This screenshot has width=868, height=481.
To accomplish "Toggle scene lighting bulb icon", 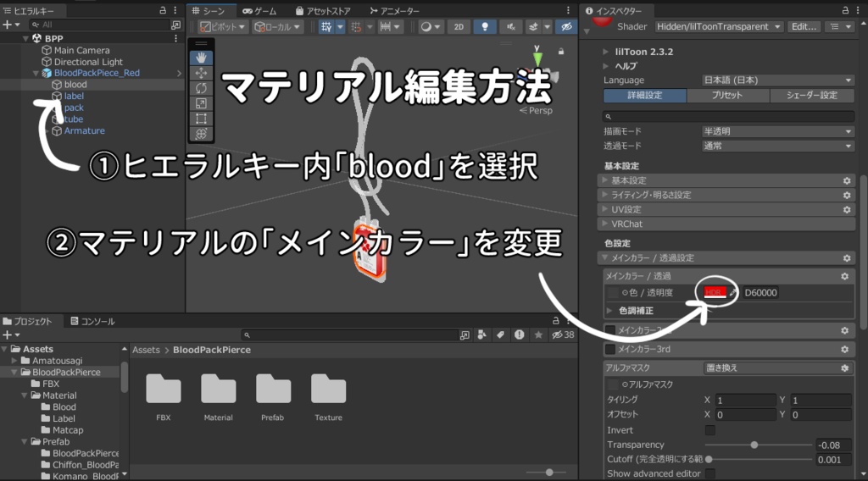I will click(x=484, y=26).
